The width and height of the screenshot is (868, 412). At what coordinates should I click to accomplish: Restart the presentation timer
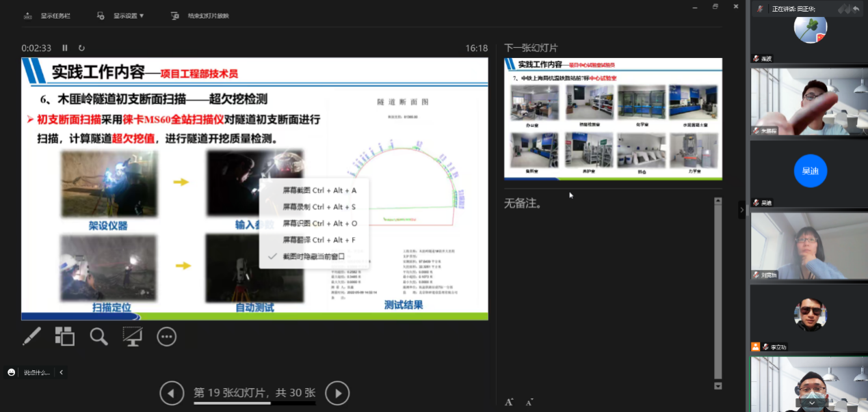pos(82,48)
